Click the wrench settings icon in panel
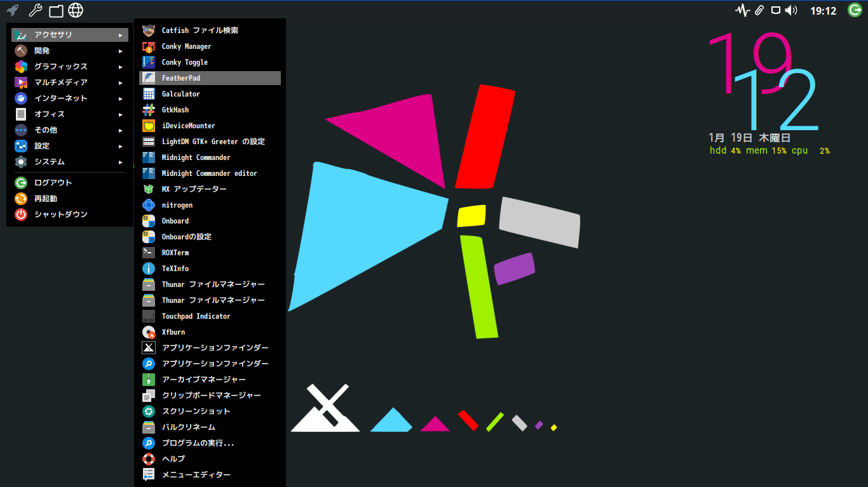 [35, 10]
